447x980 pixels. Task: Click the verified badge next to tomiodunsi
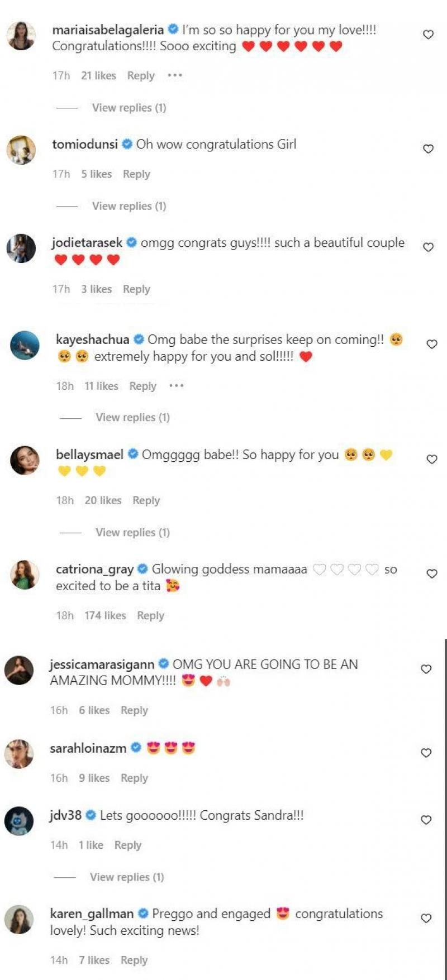click(127, 144)
